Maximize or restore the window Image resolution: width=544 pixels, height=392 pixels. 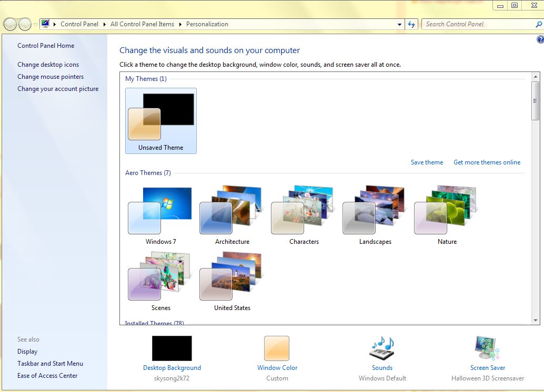[515, 5]
